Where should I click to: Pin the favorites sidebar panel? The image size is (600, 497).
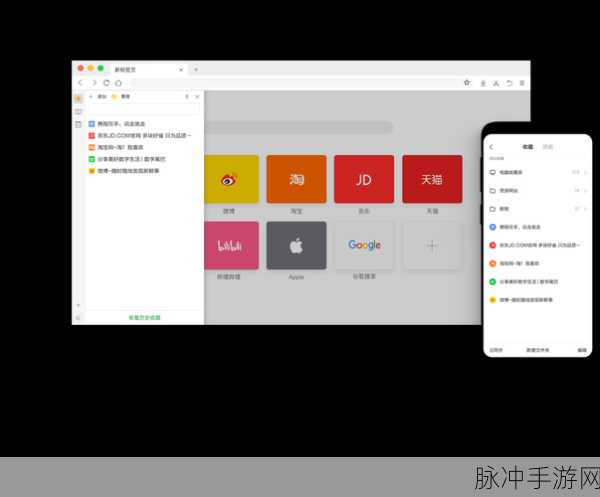[x=187, y=96]
